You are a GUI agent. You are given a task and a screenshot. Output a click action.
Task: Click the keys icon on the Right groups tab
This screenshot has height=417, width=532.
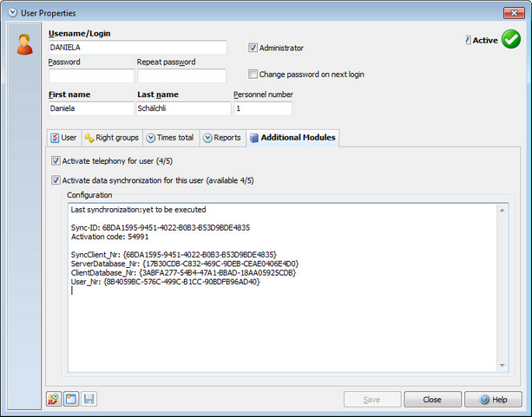(89, 138)
